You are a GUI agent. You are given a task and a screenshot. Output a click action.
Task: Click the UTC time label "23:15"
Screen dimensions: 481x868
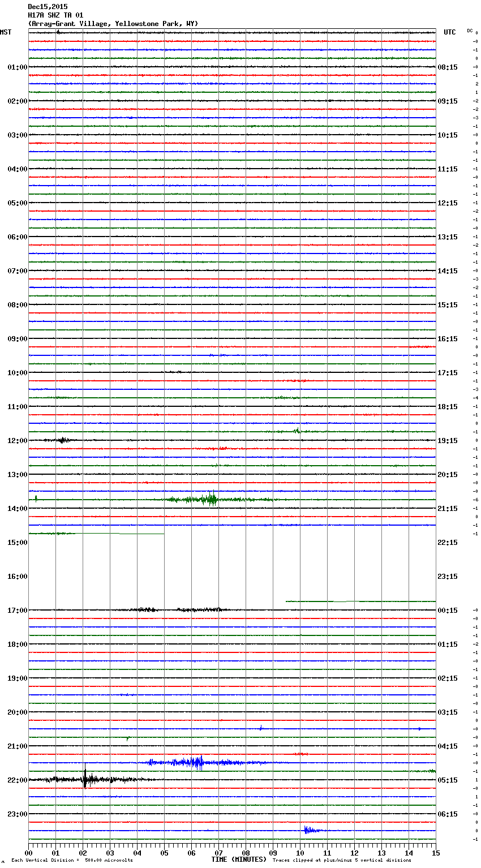(x=448, y=577)
